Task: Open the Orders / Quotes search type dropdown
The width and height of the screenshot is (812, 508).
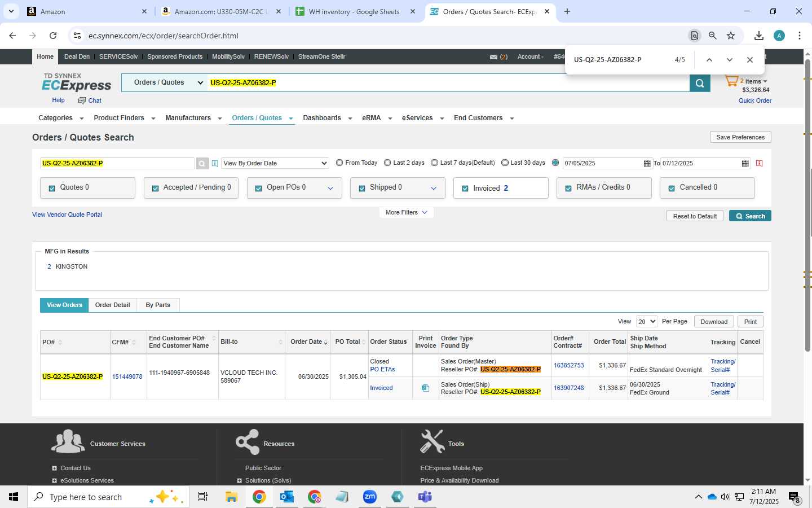Action: point(165,82)
